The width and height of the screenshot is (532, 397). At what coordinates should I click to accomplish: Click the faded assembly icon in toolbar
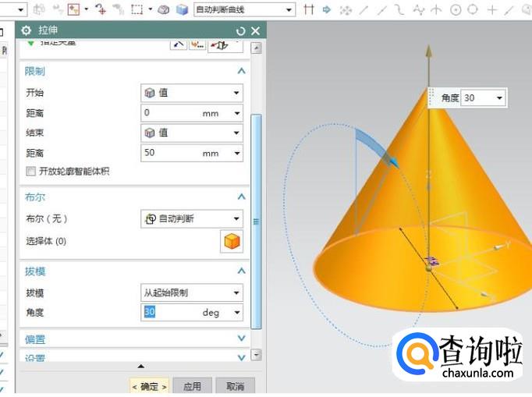pos(39,9)
